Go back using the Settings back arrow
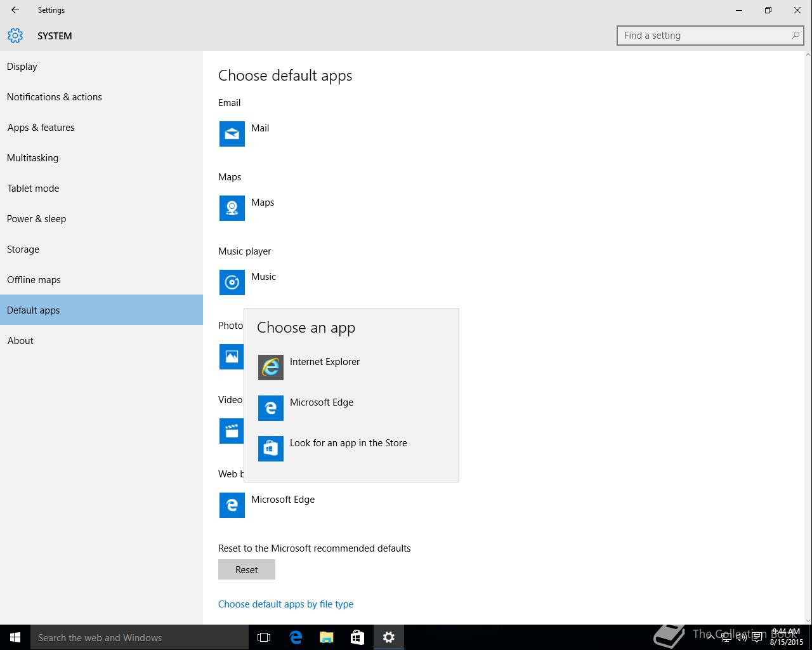Image resolution: width=812 pixels, height=650 pixels. tap(15, 10)
